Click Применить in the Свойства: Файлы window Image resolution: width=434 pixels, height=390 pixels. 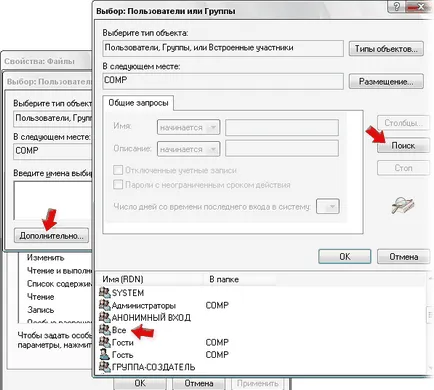257,383
